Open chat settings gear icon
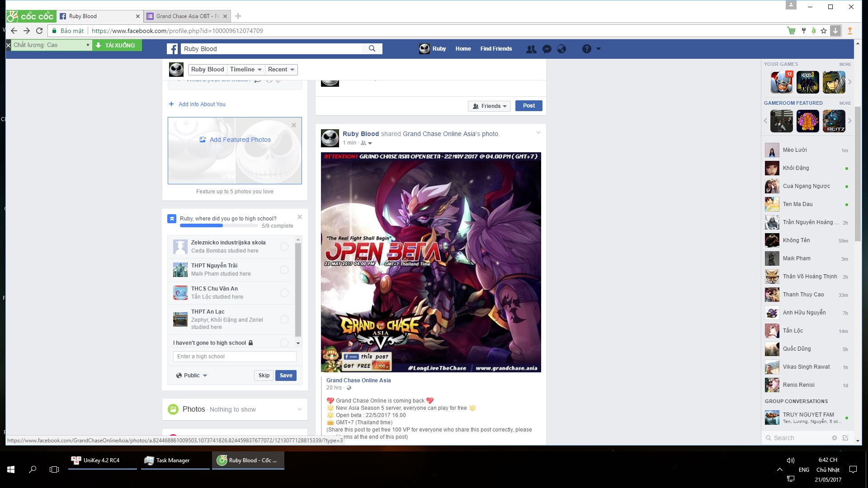The height and width of the screenshot is (488, 868). click(x=835, y=438)
